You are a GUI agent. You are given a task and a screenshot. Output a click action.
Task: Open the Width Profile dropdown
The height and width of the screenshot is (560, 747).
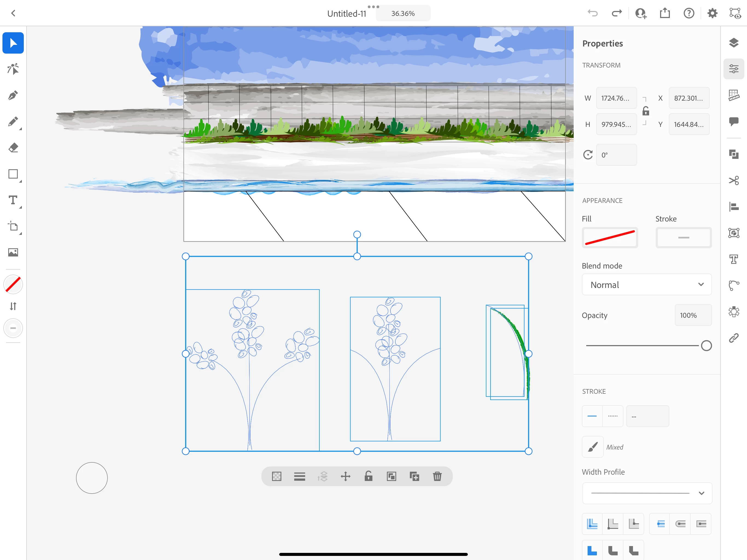pos(646,493)
